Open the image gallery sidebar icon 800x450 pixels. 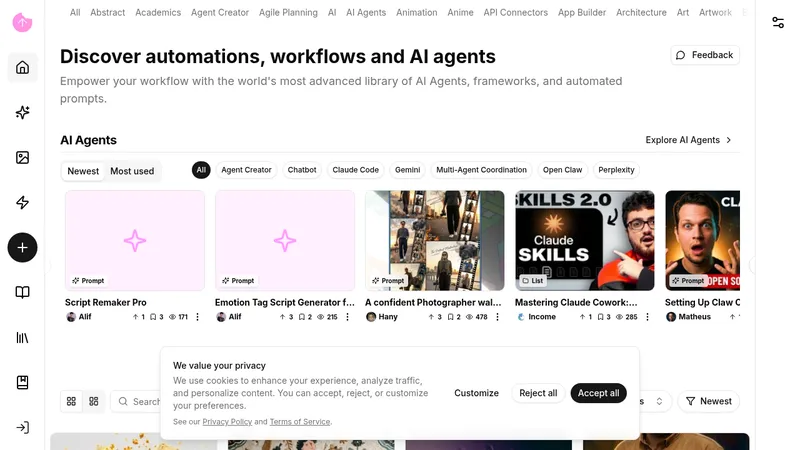(22, 157)
